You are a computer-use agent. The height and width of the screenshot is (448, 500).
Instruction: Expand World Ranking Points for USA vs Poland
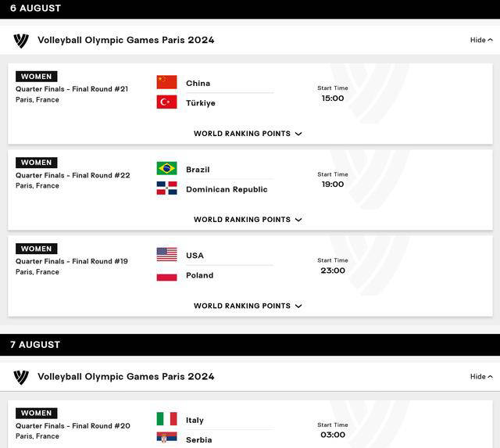248,306
